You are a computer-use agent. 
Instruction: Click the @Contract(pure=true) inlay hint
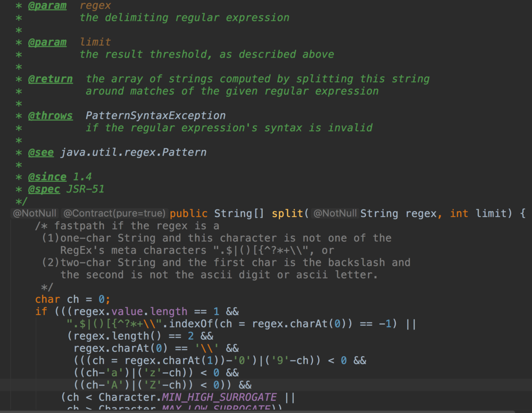tap(114, 214)
